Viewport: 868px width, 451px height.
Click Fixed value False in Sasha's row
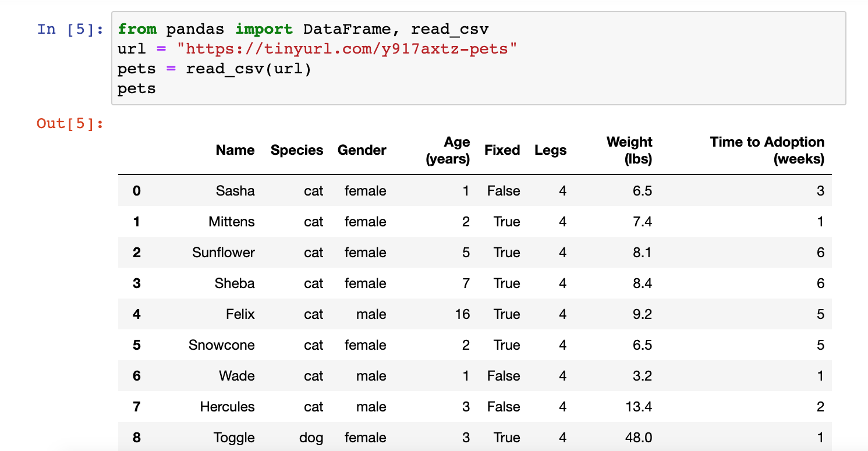[504, 191]
